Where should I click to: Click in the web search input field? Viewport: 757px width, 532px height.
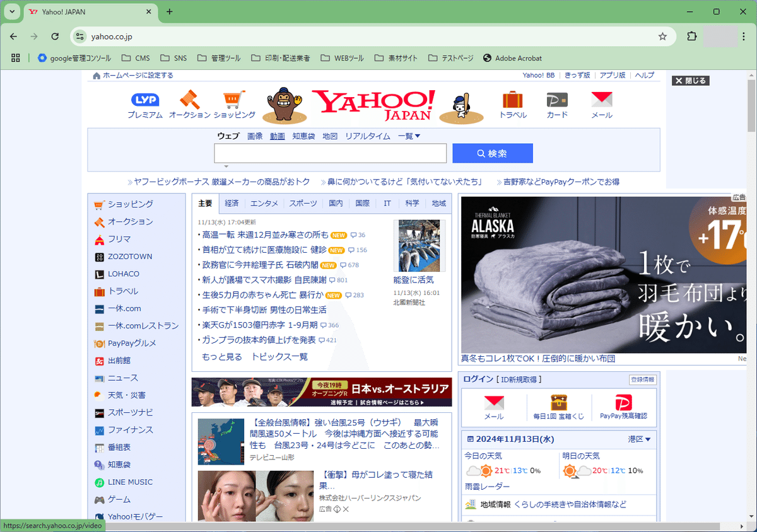click(330, 153)
